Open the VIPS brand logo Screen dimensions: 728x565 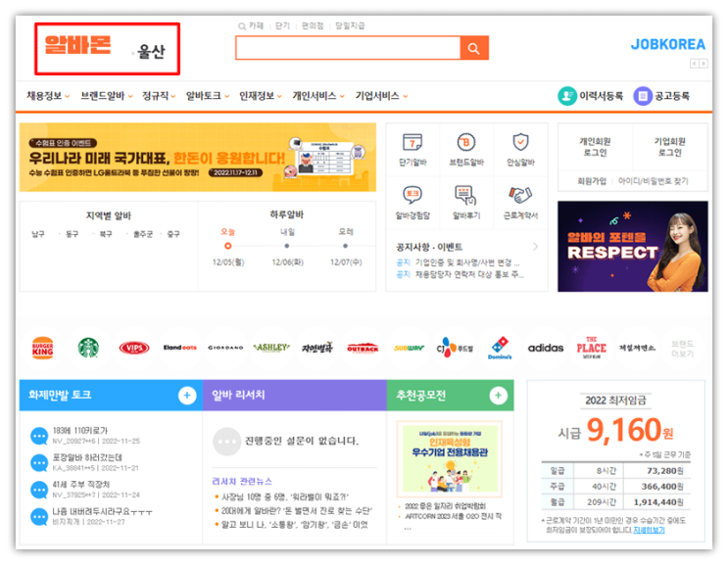pos(134,348)
